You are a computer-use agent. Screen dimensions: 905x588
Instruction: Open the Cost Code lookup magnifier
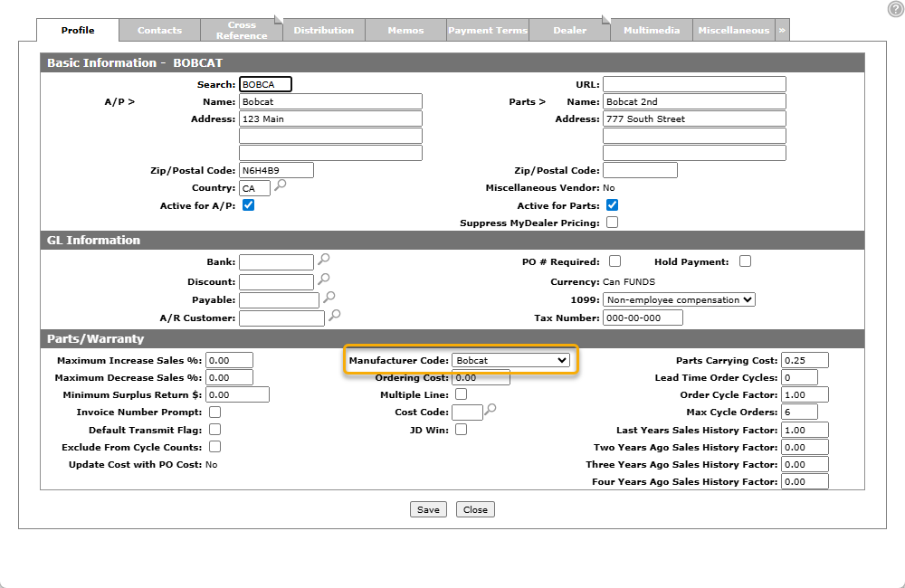[x=491, y=410]
